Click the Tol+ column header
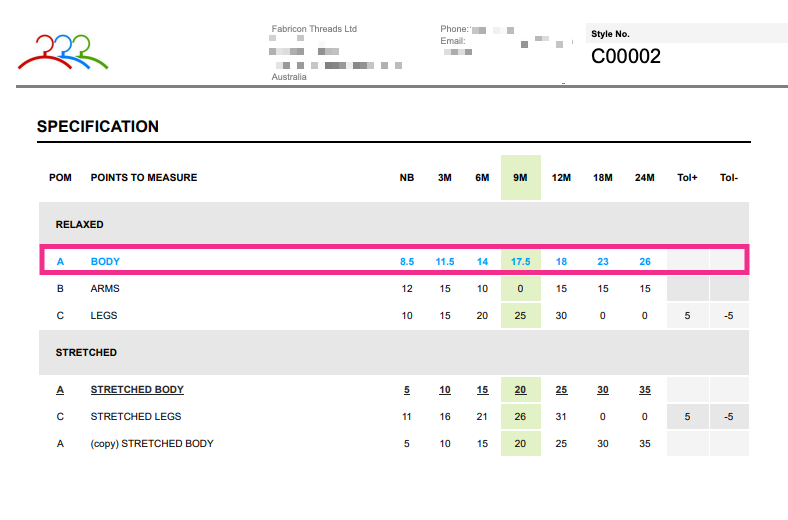 click(x=687, y=178)
